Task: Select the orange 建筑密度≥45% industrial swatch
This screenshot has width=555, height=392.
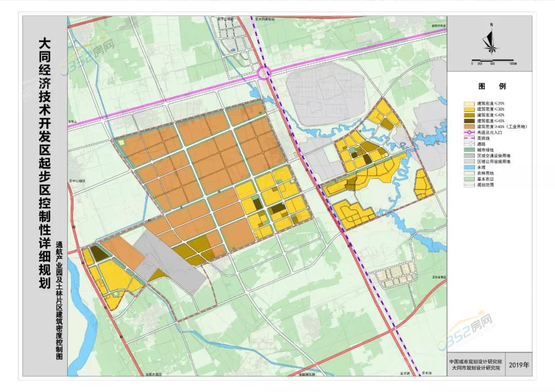Action: 470,126
